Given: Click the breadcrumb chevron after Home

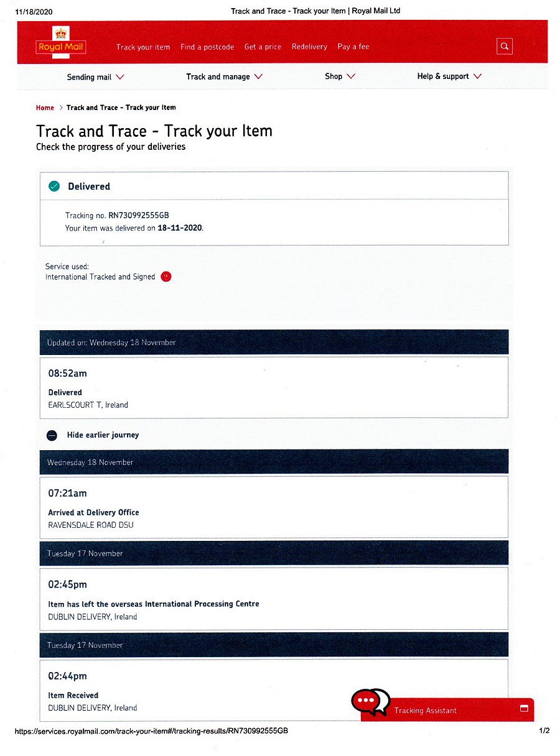Looking at the screenshot, I should coord(61,108).
